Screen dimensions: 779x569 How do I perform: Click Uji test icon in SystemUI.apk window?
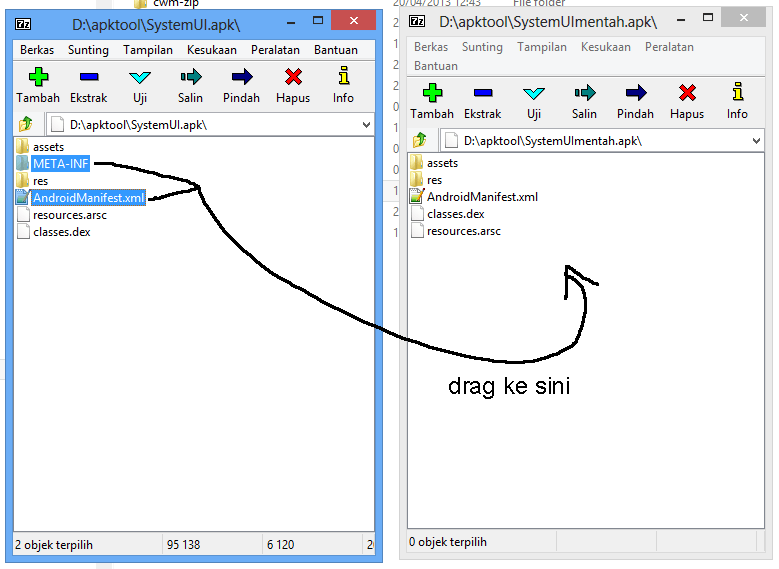pos(140,77)
